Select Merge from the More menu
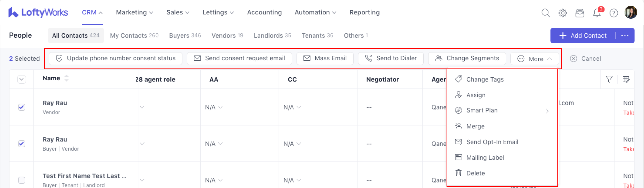This screenshot has width=644, height=188. pos(475,126)
